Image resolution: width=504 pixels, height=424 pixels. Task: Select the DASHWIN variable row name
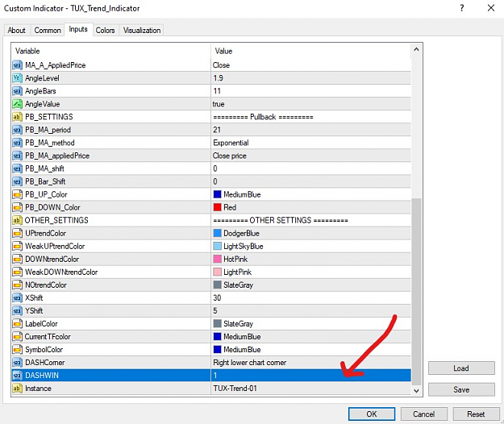[42, 375]
